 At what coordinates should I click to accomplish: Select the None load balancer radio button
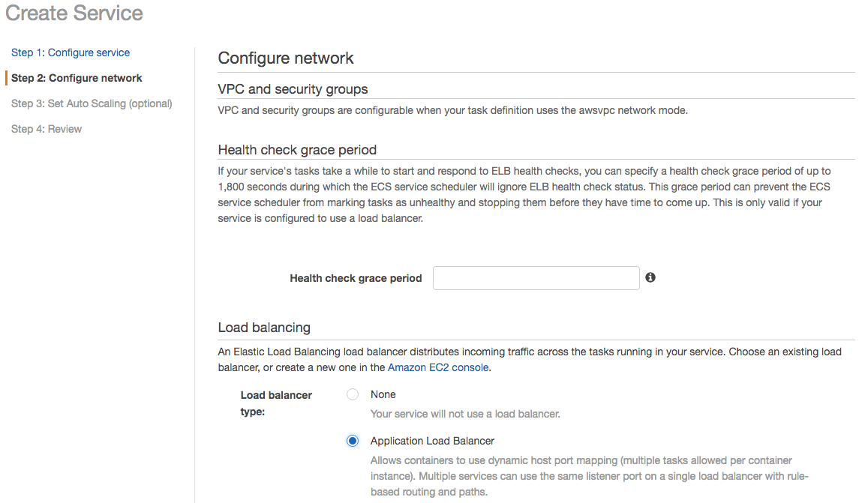[353, 395]
